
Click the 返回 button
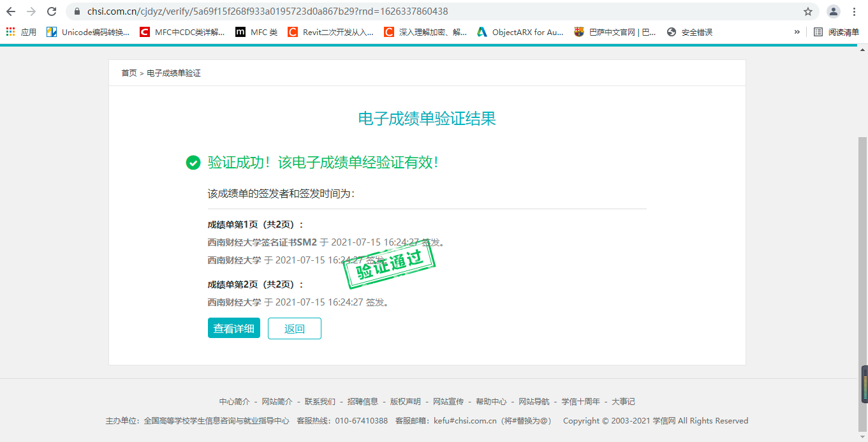click(295, 328)
